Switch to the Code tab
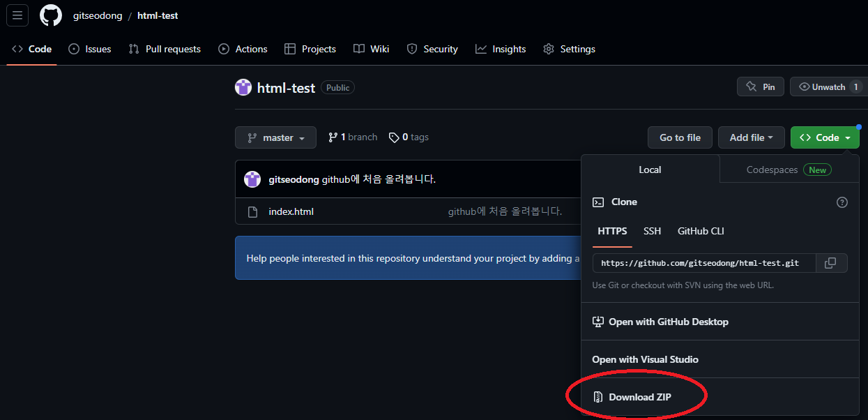The width and height of the screenshot is (868, 420). (32, 49)
